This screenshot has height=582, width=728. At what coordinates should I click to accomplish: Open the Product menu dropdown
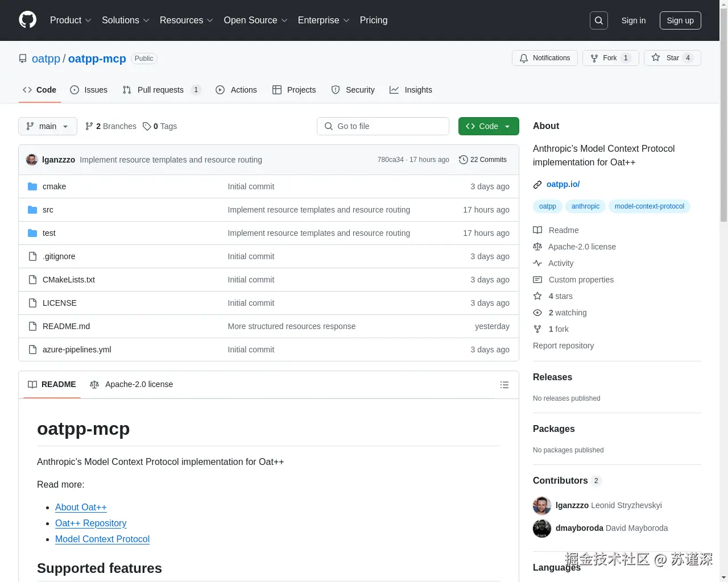click(x=70, y=20)
